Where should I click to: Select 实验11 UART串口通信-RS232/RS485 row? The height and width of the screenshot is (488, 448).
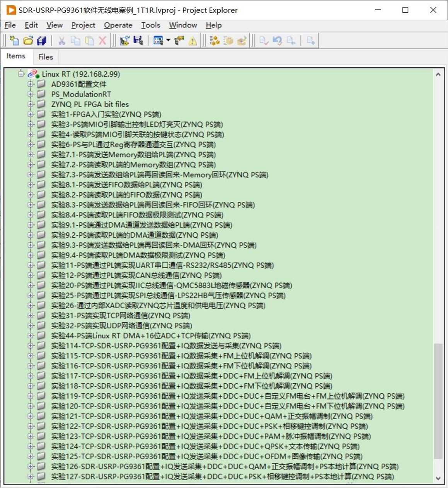162,265
